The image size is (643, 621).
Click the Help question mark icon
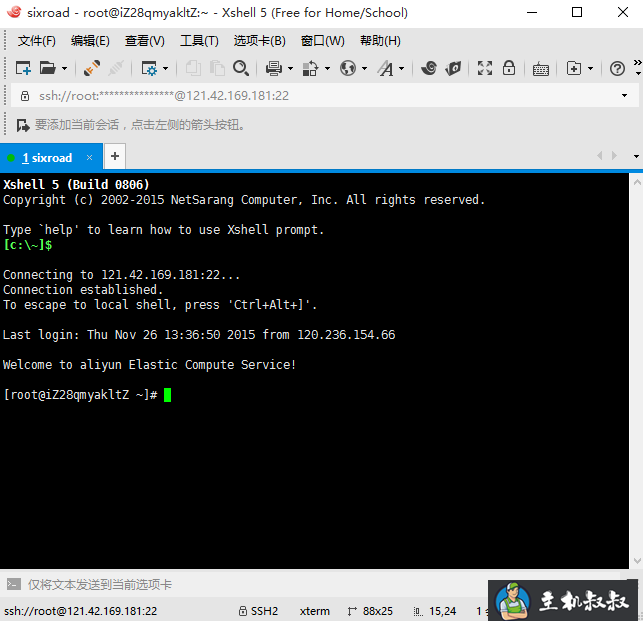click(x=617, y=68)
